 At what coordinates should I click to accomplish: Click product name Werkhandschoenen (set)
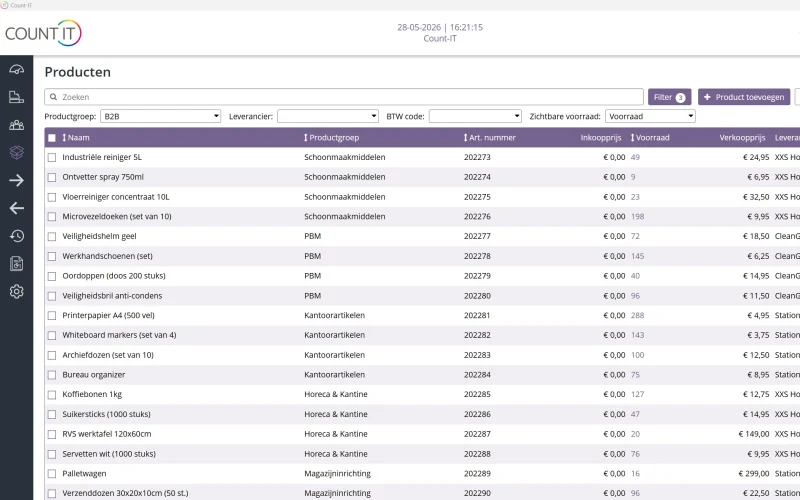(107, 256)
